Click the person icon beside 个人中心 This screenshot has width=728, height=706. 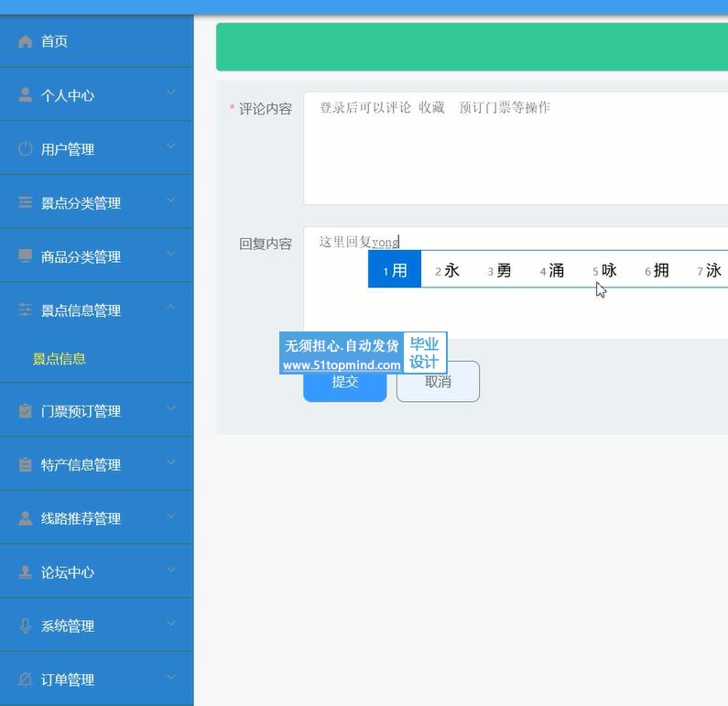pos(25,95)
